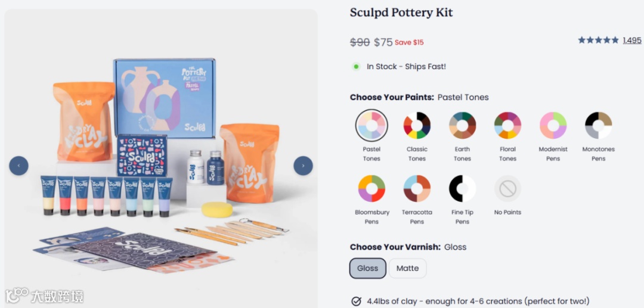Switch varnish to Matte

click(x=407, y=268)
